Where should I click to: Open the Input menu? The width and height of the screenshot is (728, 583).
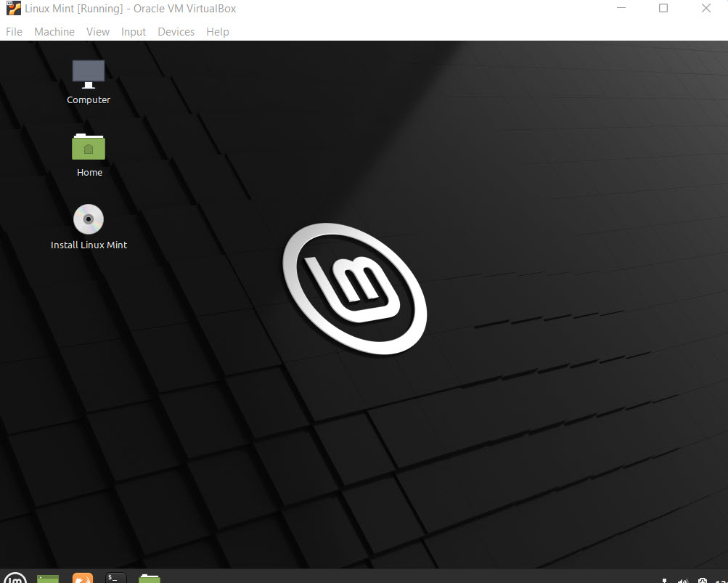coord(134,32)
